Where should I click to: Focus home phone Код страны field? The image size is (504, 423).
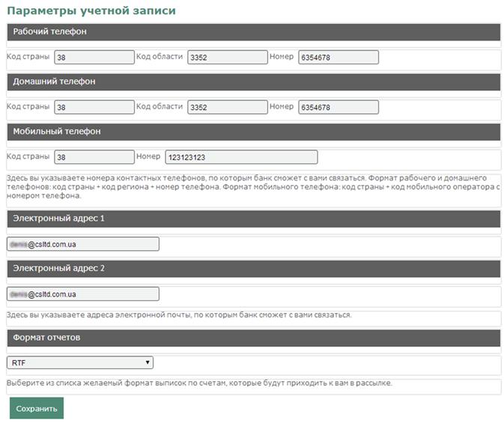(94, 107)
